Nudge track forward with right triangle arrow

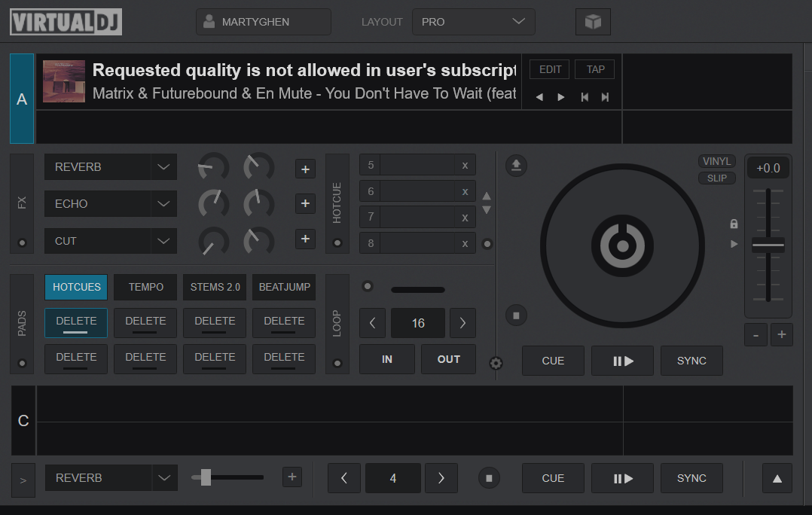click(x=561, y=97)
